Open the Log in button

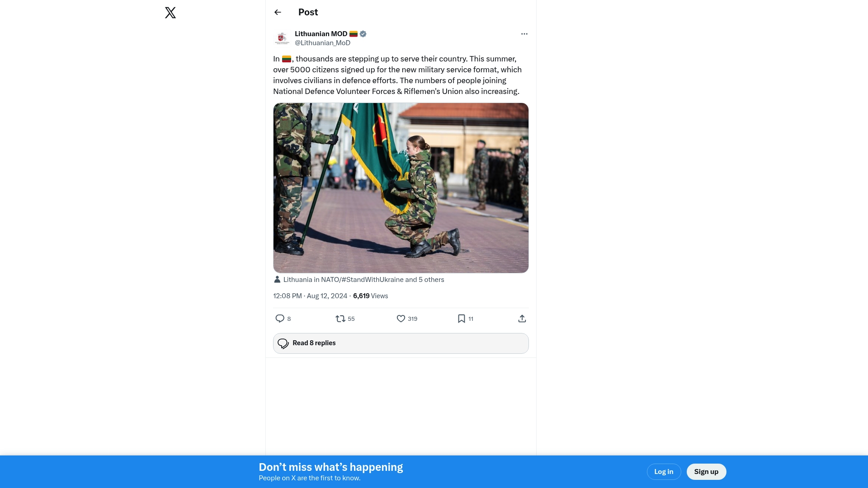pos(664,472)
